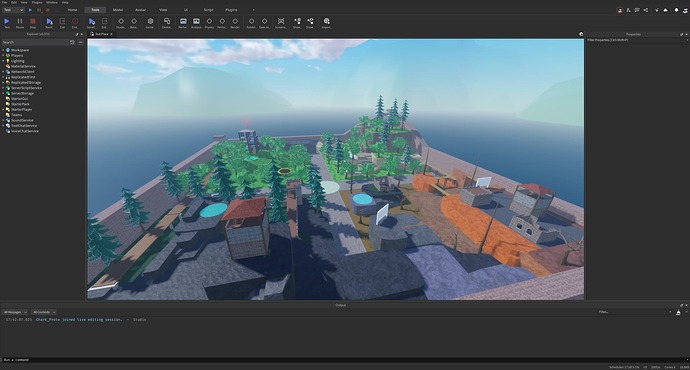The image size is (690, 370).
Task: Open the Plugins menu in the menu bar
Action: pos(37,3)
